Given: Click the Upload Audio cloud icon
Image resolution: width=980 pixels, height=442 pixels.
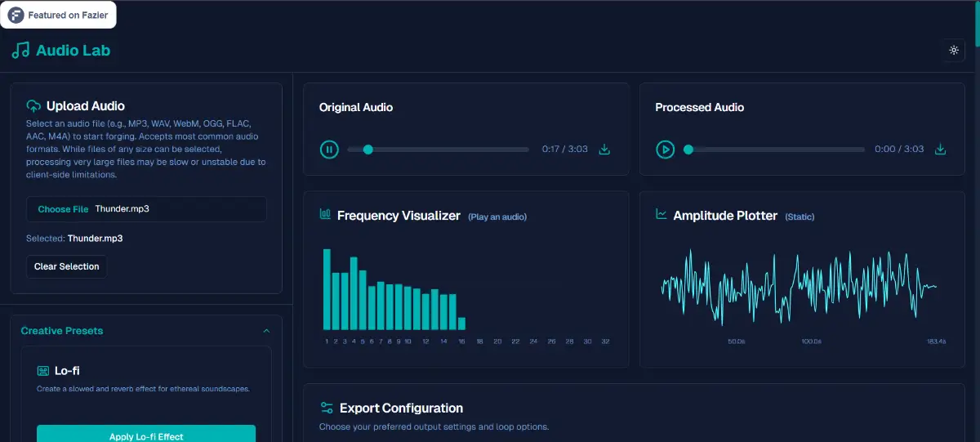Looking at the screenshot, I should click(33, 106).
